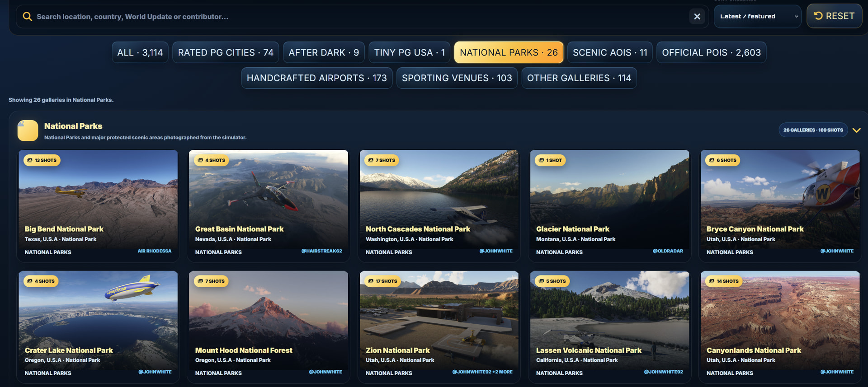Open the Lassen Volcanic National Park gallery
Screen dimensions: 868x387
pyautogui.click(x=609, y=327)
